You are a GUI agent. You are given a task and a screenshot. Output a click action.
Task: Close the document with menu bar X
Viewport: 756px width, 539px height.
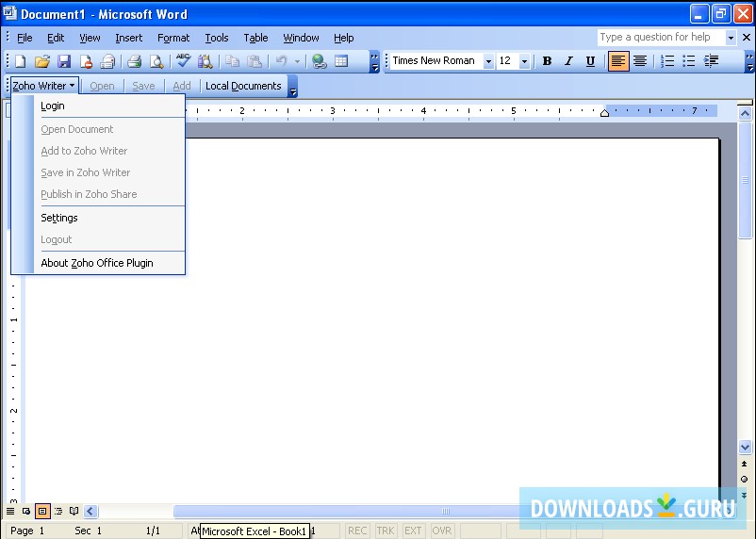click(x=747, y=38)
